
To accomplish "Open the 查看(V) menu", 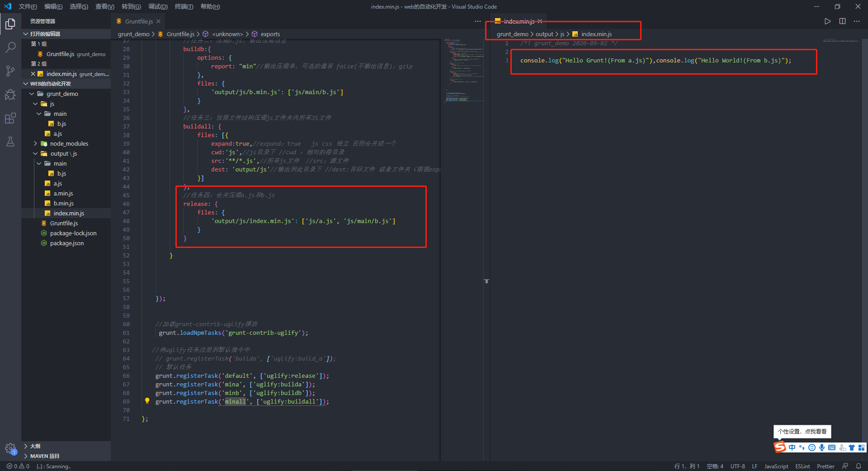I will [105, 6].
